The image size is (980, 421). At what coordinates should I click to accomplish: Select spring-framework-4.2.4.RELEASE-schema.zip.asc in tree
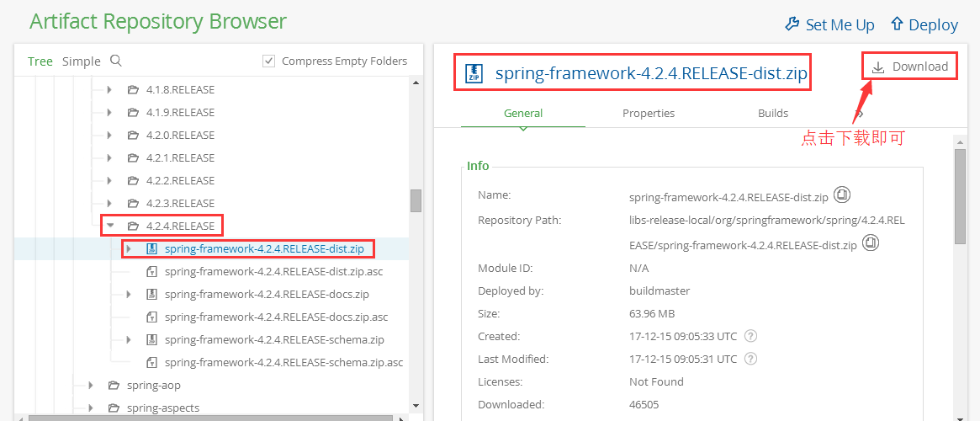[x=283, y=362]
